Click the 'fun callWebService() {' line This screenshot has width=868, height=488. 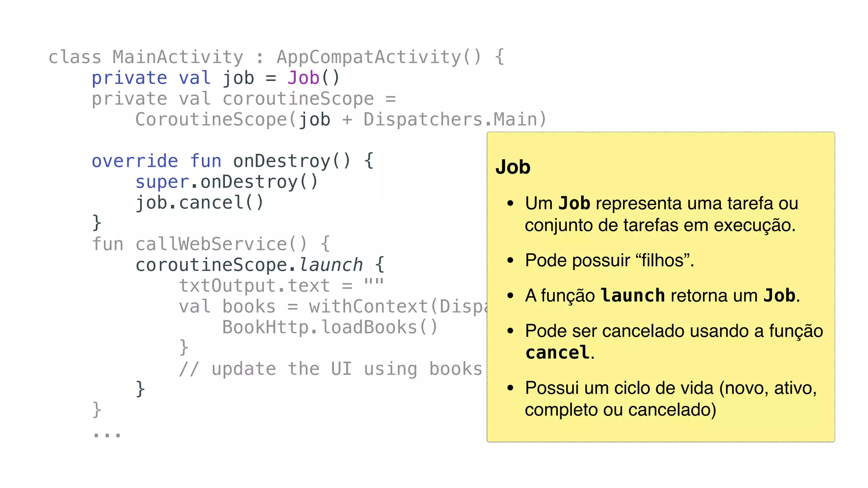point(211,244)
